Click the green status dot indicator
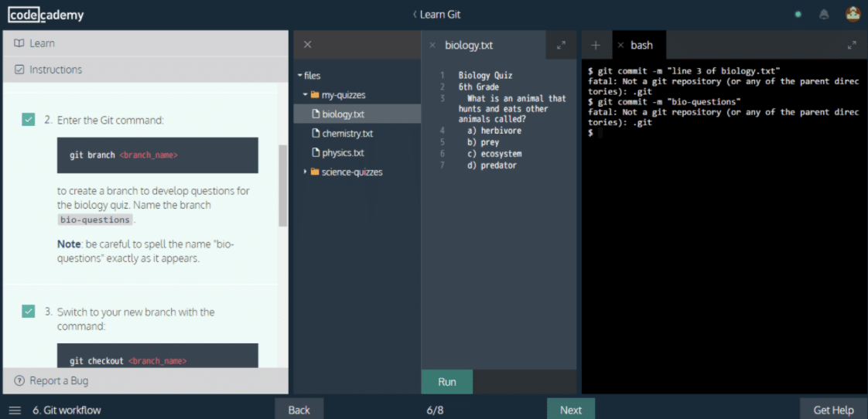Screen dimensions: 868x419 click(798, 15)
